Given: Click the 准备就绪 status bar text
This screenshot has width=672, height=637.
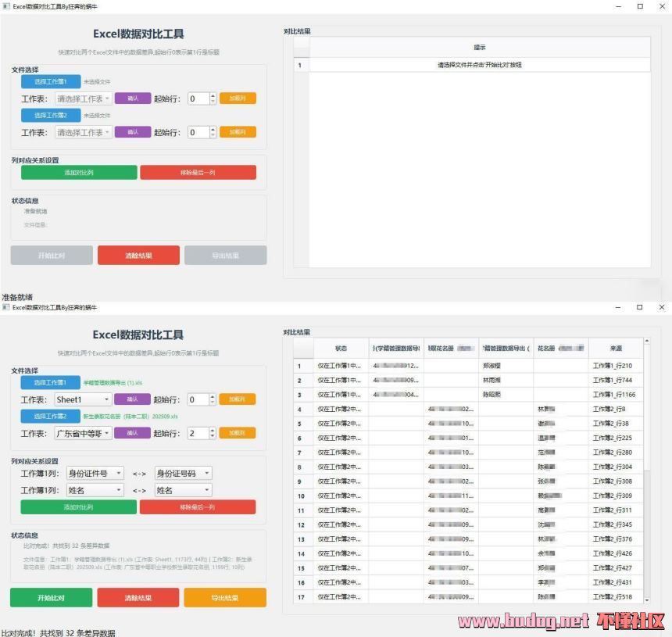Looking at the screenshot, I should click(x=17, y=297).
